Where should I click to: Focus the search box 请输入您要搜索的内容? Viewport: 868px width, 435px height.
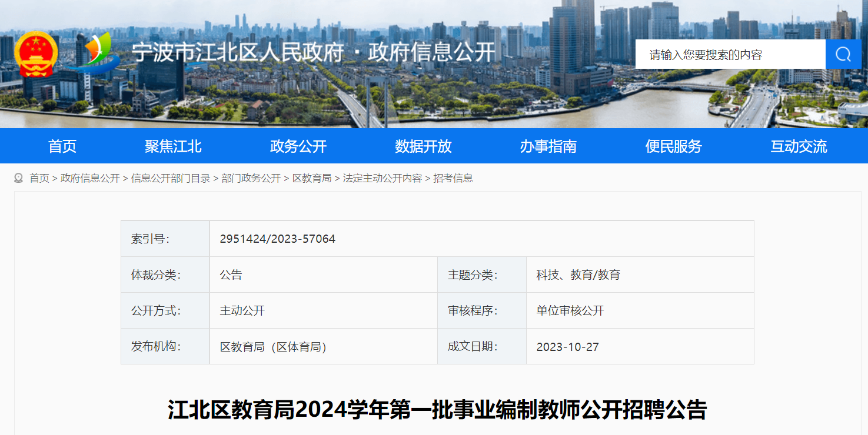tap(730, 55)
